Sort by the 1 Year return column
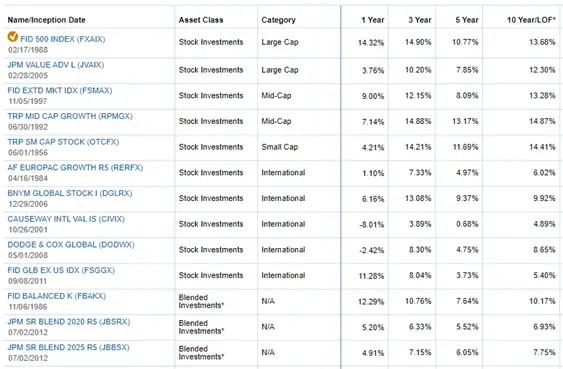The image size is (563, 369). [372, 20]
